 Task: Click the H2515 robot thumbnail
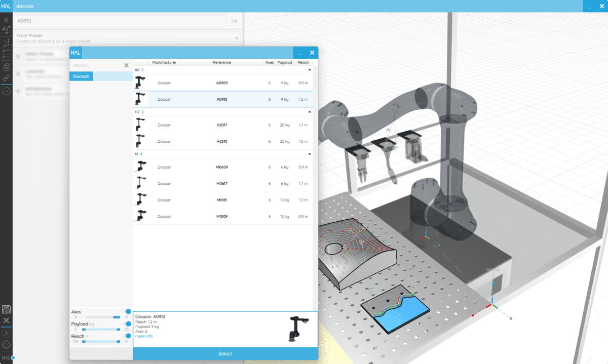point(140,141)
